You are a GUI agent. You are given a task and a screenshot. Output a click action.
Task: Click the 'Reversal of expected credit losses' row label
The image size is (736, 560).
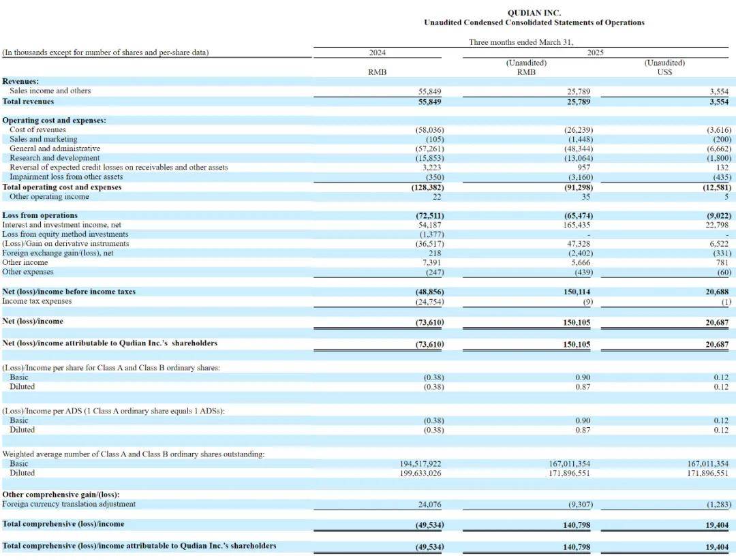coord(119,168)
